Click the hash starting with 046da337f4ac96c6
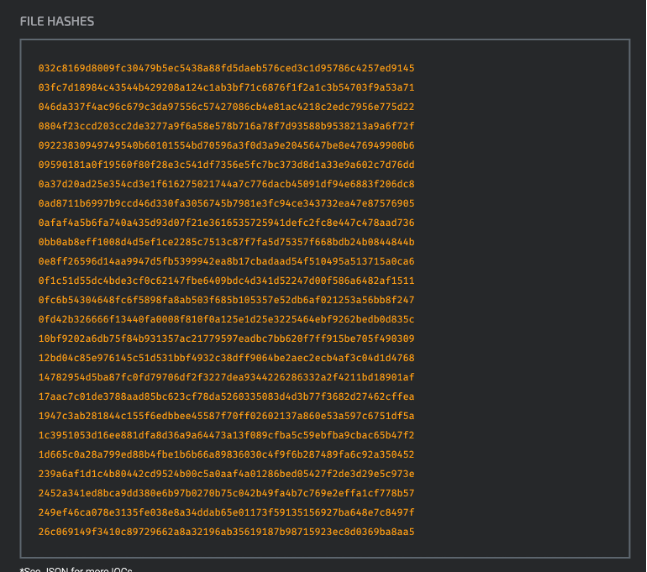 (x=226, y=106)
